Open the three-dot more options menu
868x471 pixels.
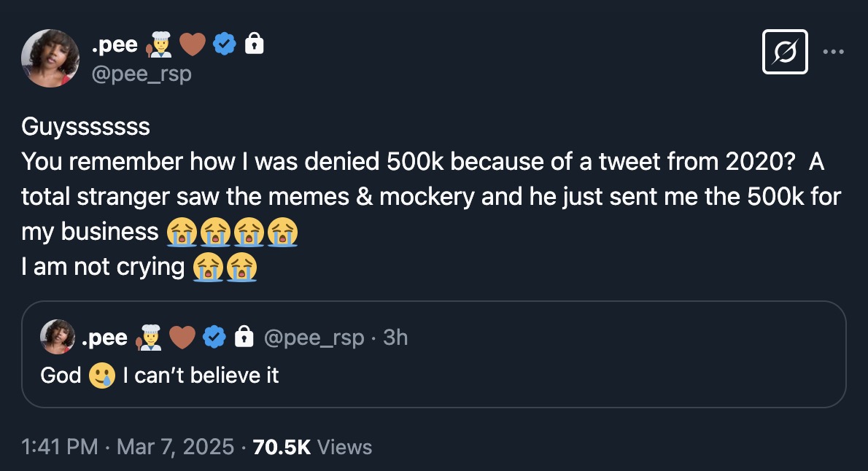pos(833,52)
